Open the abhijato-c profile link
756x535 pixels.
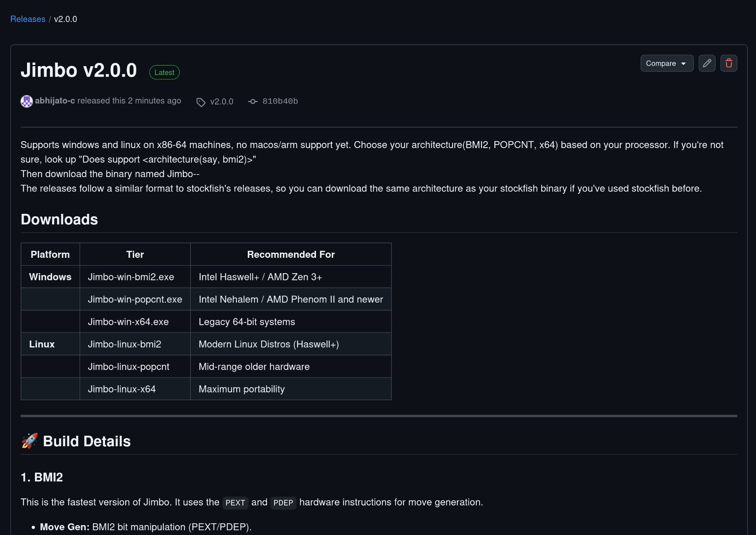[x=55, y=101]
